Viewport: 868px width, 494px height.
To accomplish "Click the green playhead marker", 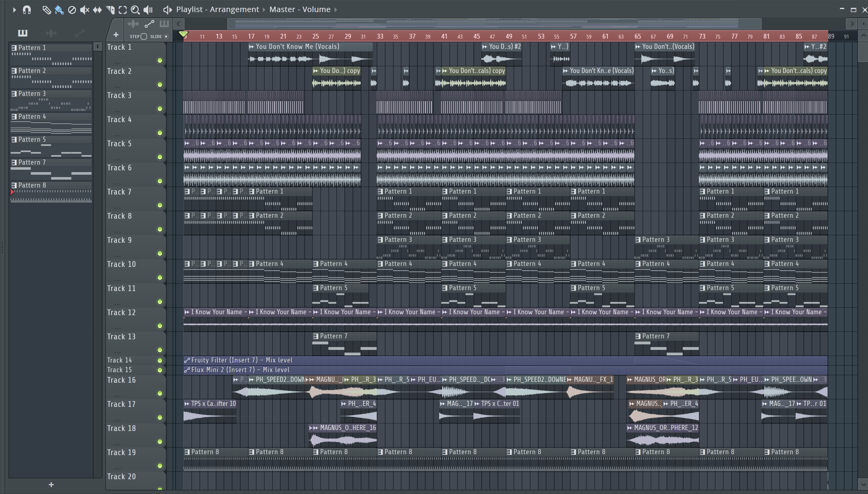I will coord(183,34).
